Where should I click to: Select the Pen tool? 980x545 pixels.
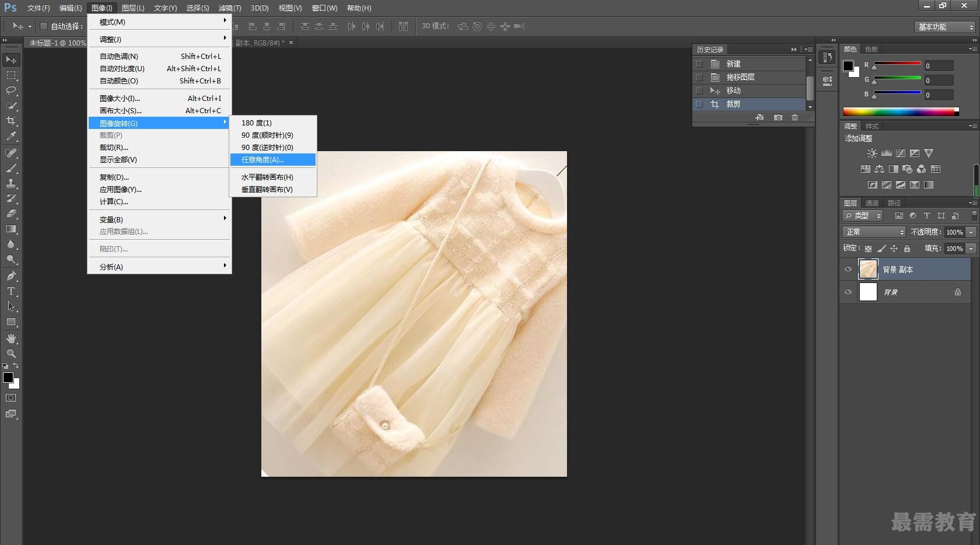11,275
